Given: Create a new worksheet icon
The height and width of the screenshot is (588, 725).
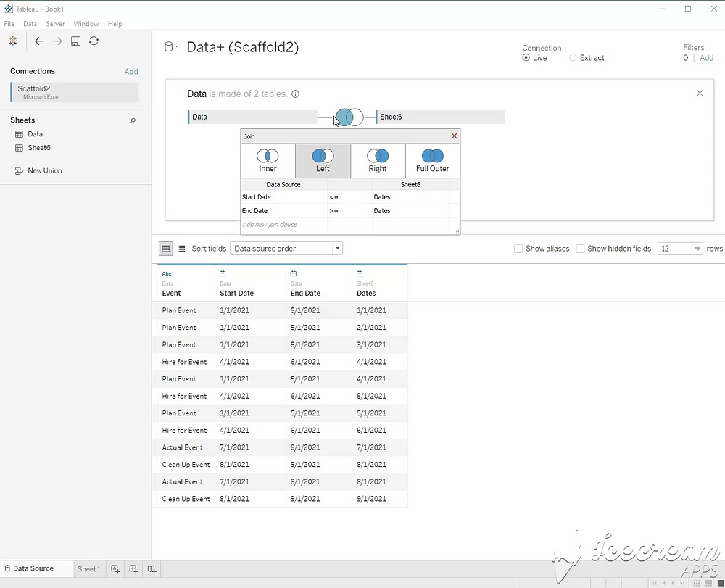Looking at the screenshot, I should pyautogui.click(x=115, y=569).
